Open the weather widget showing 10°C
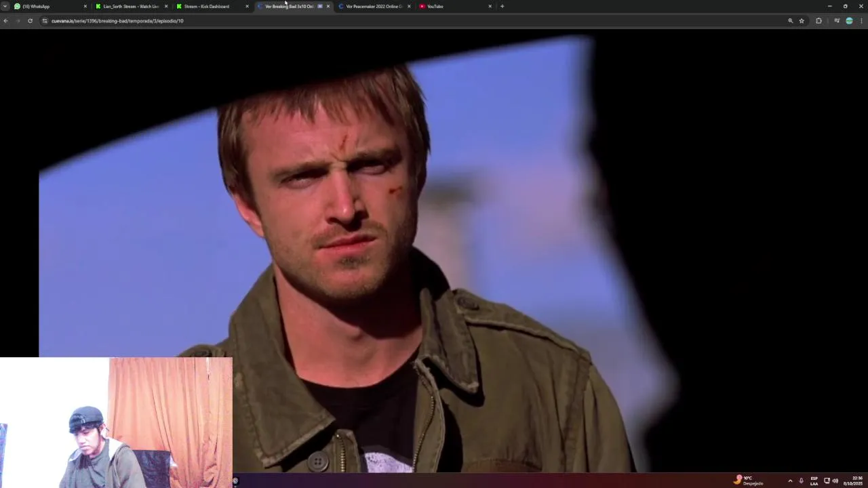The image size is (868, 488). click(x=749, y=480)
